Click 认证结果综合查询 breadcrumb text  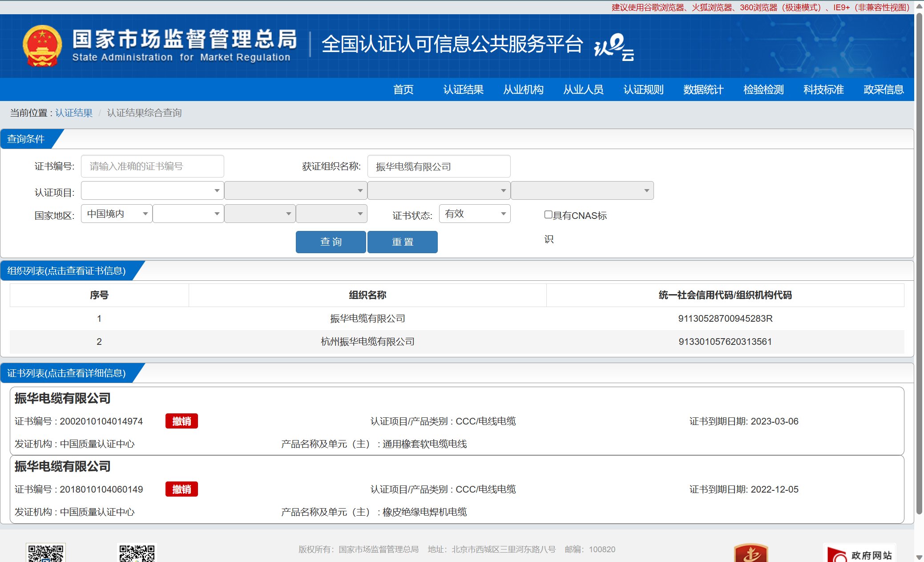(x=144, y=113)
